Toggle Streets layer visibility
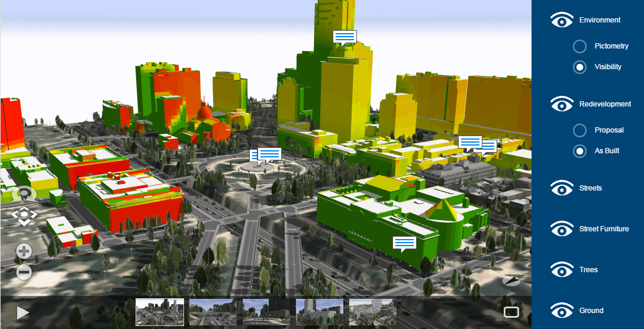The width and height of the screenshot is (644, 329). click(562, 189)
